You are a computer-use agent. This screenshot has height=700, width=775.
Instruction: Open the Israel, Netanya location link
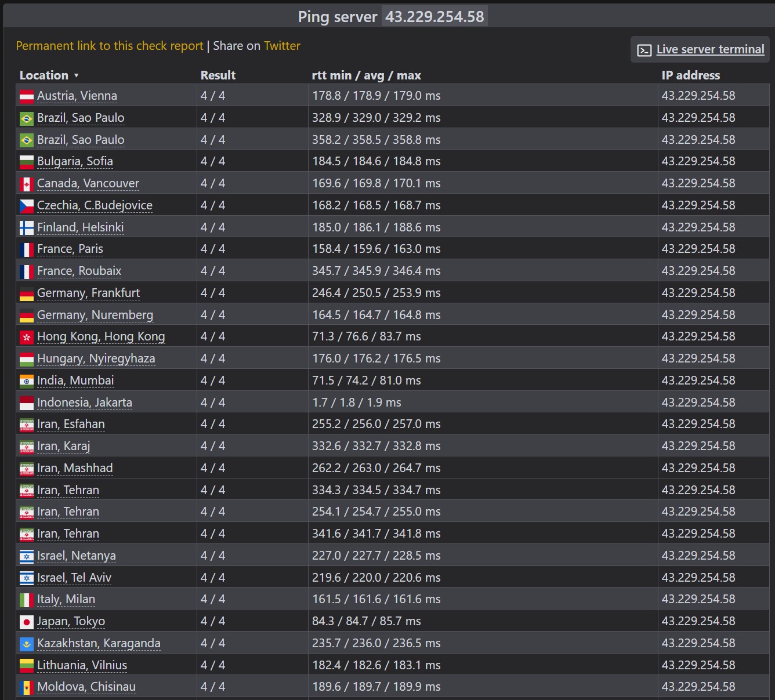coord(76,556)
